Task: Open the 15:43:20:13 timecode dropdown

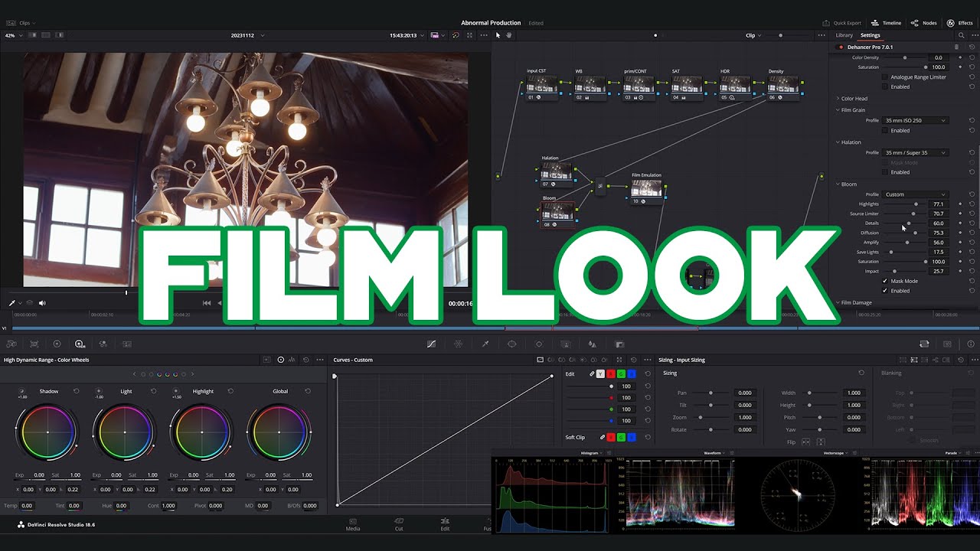Action: 407,35
